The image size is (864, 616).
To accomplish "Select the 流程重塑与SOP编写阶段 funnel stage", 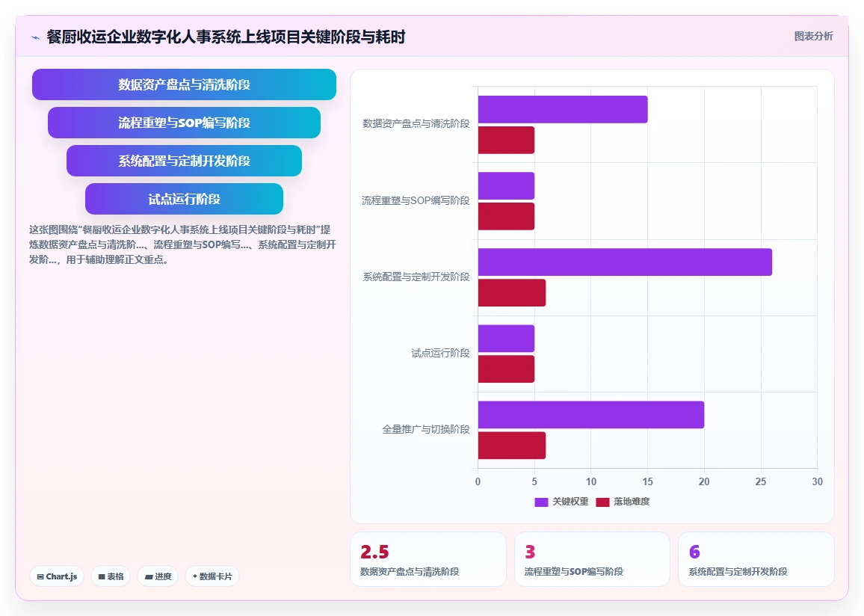I will [184, 123].
